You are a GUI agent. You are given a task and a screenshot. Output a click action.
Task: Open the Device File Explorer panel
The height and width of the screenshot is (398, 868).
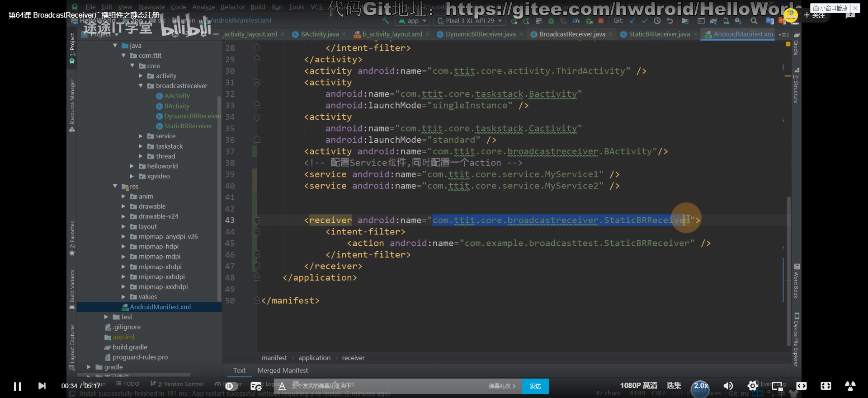(x=797, y=340)
